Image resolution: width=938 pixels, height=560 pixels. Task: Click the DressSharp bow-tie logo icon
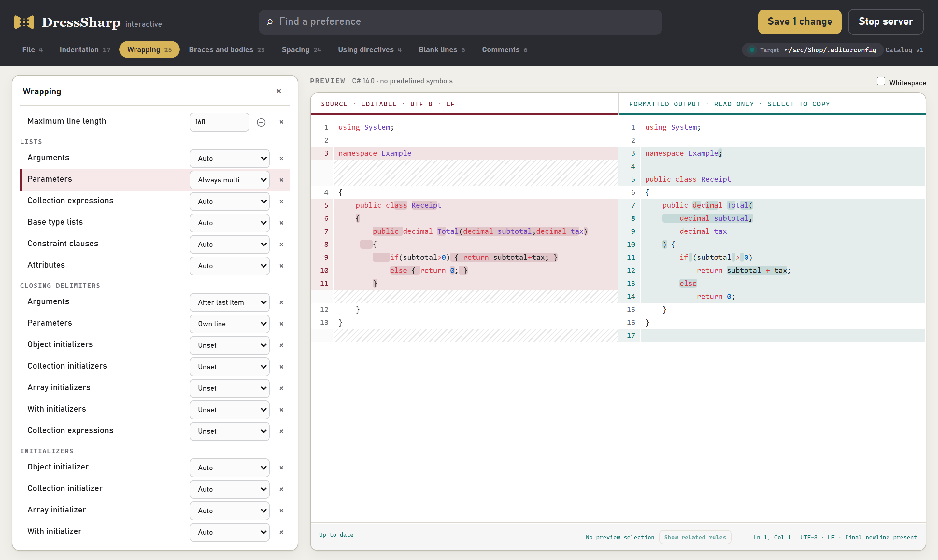click(24, 22)
